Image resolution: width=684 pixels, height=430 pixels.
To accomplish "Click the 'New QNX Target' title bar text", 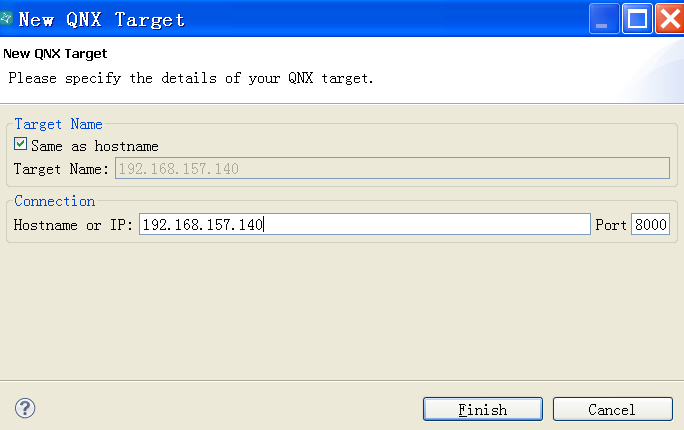I will 102,20.
